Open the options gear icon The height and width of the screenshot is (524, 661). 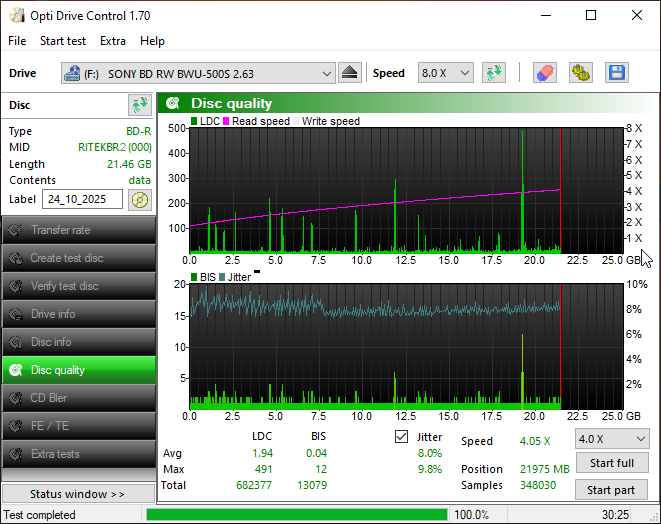pos(580,73)
